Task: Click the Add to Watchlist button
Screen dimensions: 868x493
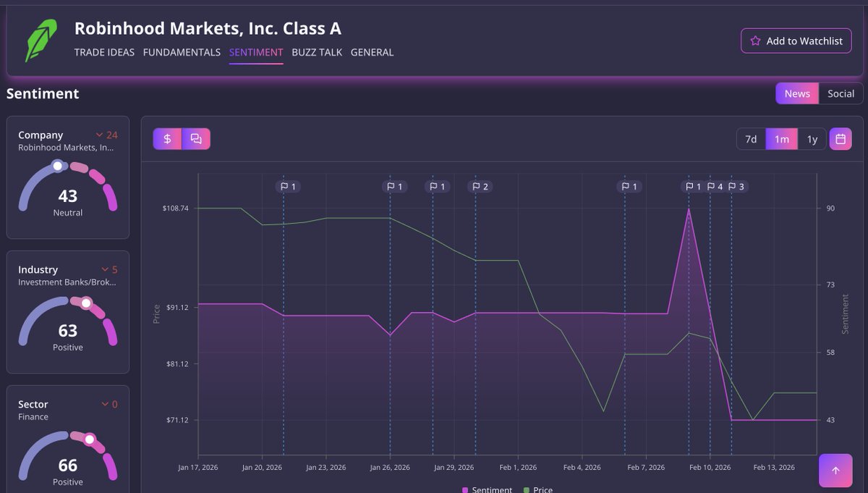Action: 796,41
